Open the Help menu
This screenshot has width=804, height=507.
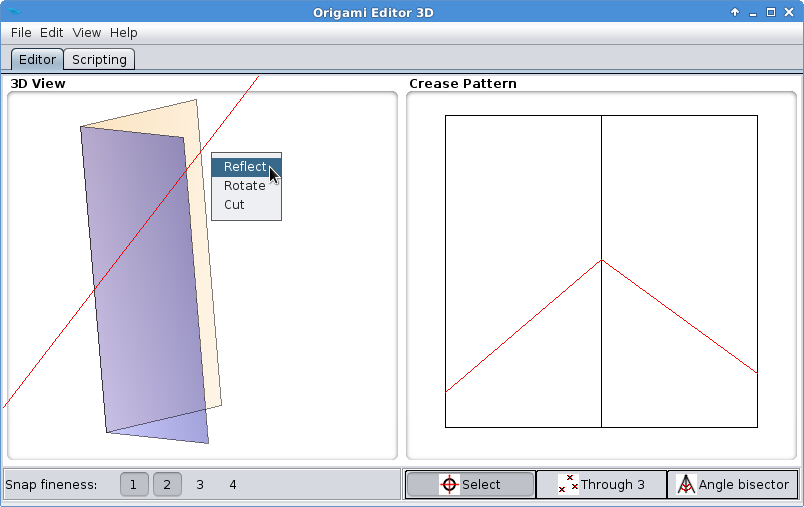click(124, 33)
